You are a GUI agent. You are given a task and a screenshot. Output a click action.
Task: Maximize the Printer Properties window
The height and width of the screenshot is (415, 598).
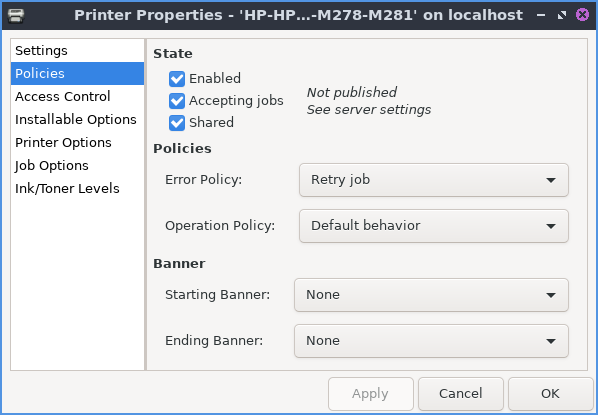coord(562,15)
